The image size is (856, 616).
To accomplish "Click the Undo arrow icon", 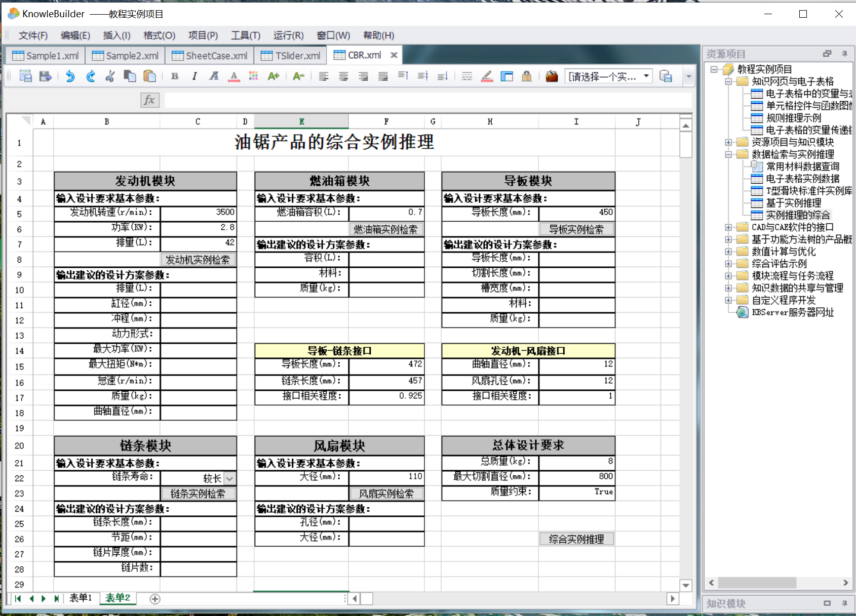I will pos(70,76).
